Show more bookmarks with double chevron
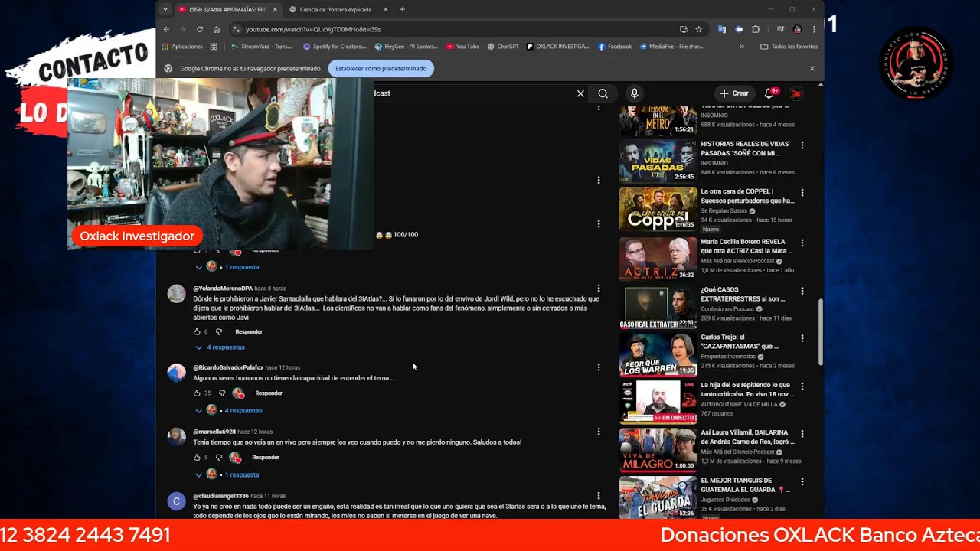Screen dimensions: 980x551 (x=741, y=47)
